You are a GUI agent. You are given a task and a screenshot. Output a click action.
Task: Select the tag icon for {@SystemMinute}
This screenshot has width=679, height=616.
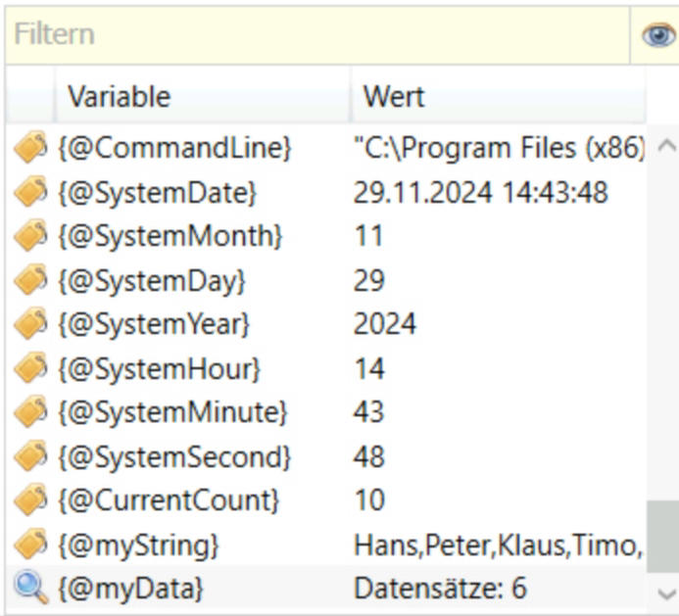pyautogui.click(x=30, y=412)
